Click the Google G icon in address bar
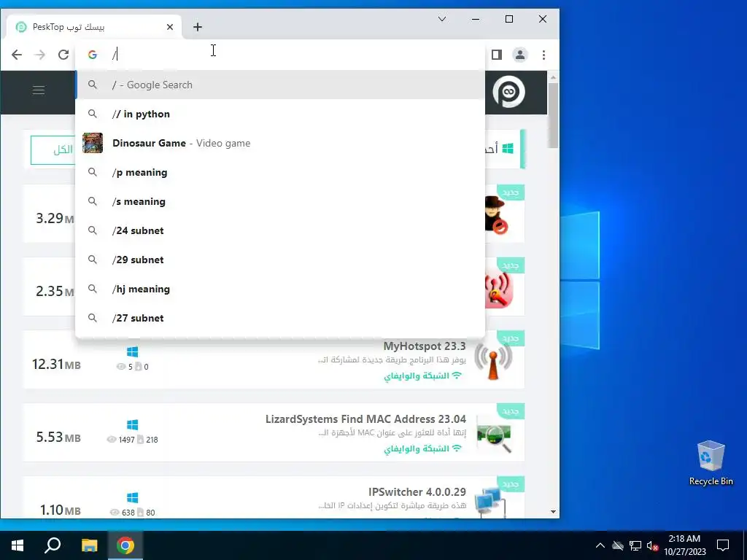Viewport: 747px width, 560px height. click(x=93, y=55)
